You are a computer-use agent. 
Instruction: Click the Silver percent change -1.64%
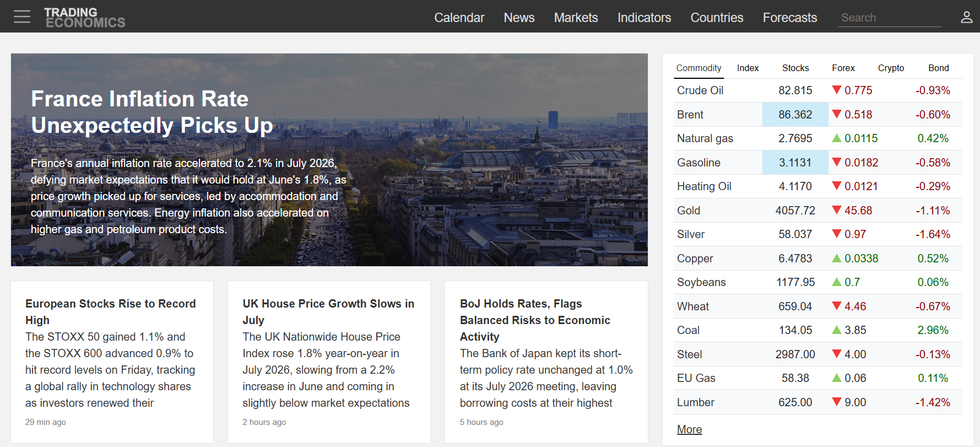933,234
